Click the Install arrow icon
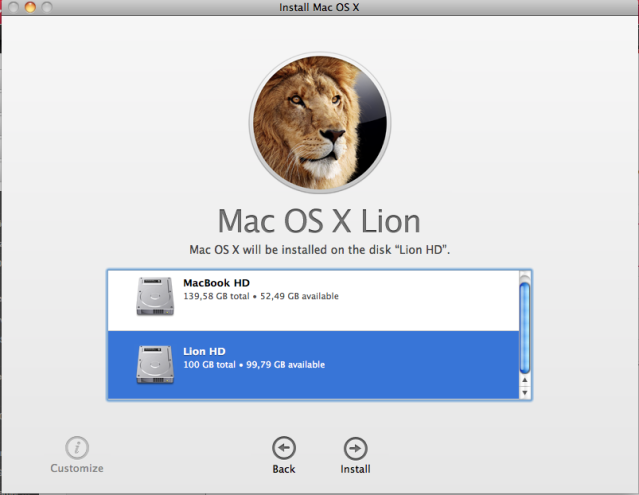639x495 pixels. pos(355,449)
